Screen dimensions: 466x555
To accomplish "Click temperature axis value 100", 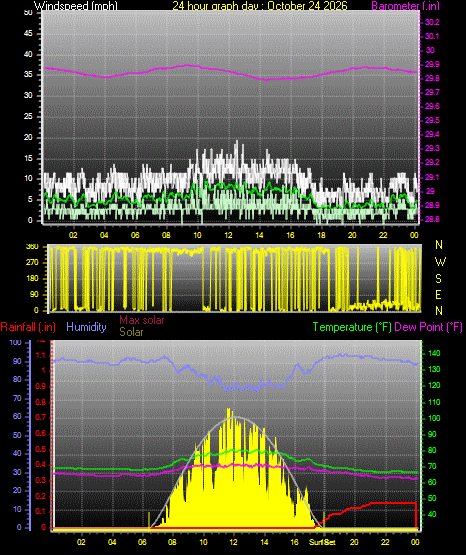I will tap(434, 418).
